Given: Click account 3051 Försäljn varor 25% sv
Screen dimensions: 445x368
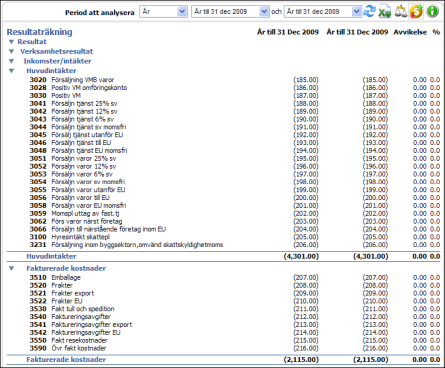Looking at the screenshot, I should pos(73,158).
